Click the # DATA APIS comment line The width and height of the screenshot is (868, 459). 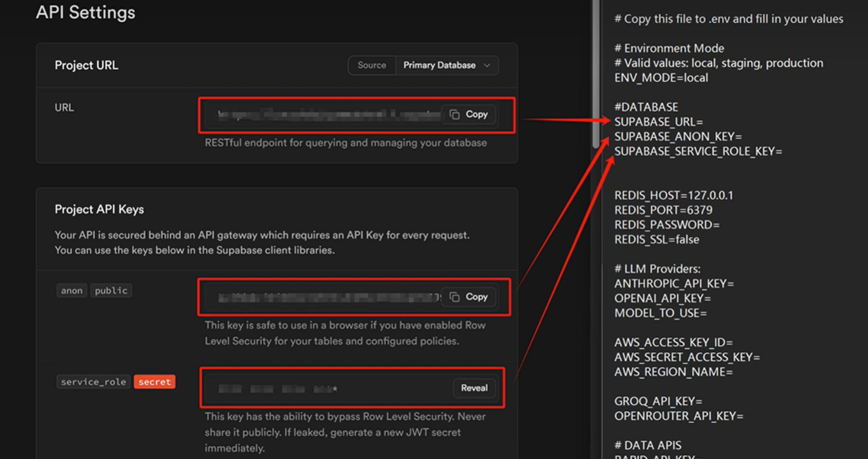point(648,446)
